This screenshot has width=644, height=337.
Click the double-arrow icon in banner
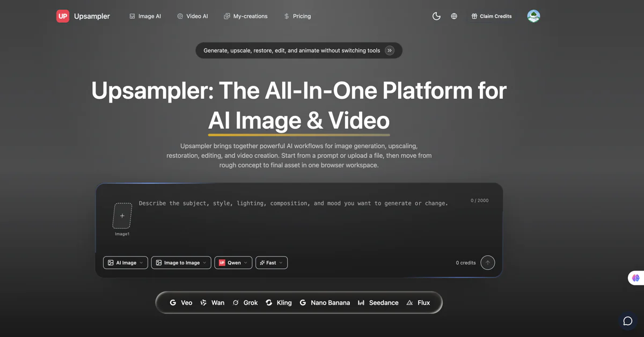pyautogui.click(x=390, y=50)
